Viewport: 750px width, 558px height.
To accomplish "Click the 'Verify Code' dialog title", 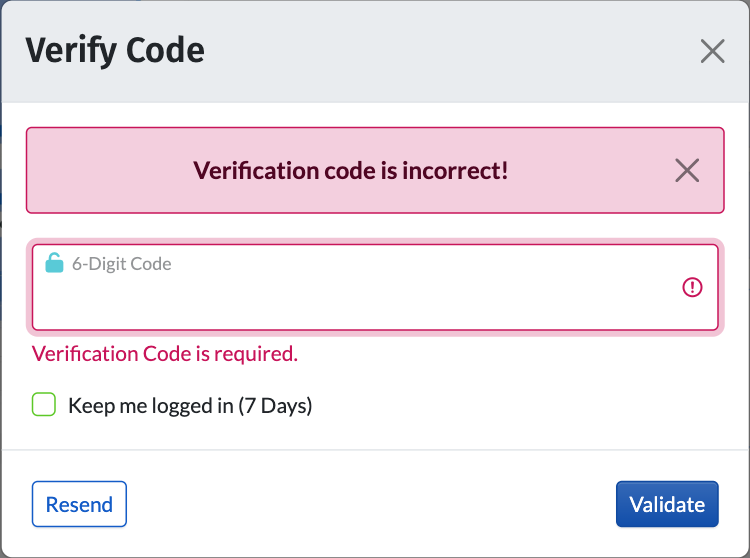I will (x=114, y=50).
